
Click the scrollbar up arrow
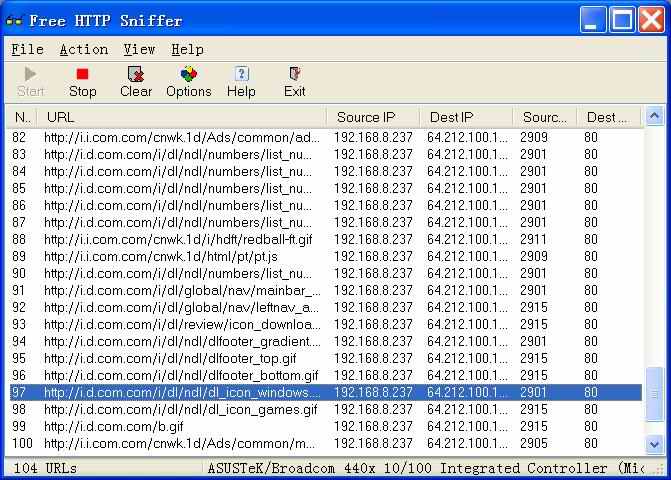click(654, 116)
